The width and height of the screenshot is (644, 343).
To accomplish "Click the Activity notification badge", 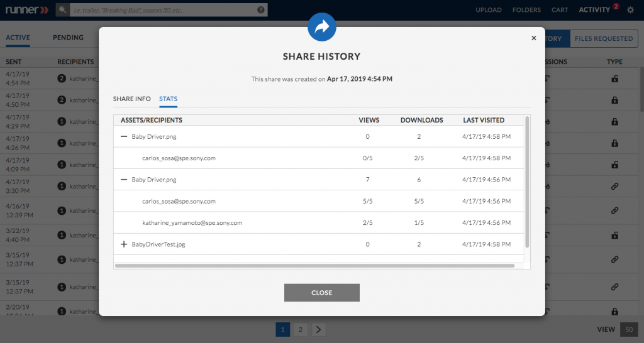I will coord(616,6).
